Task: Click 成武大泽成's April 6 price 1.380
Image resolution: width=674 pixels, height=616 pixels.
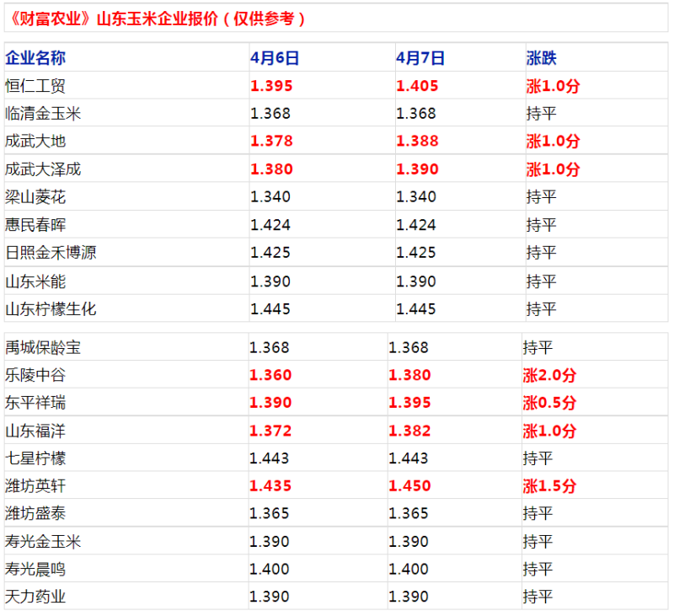Action: coord(271,169)
